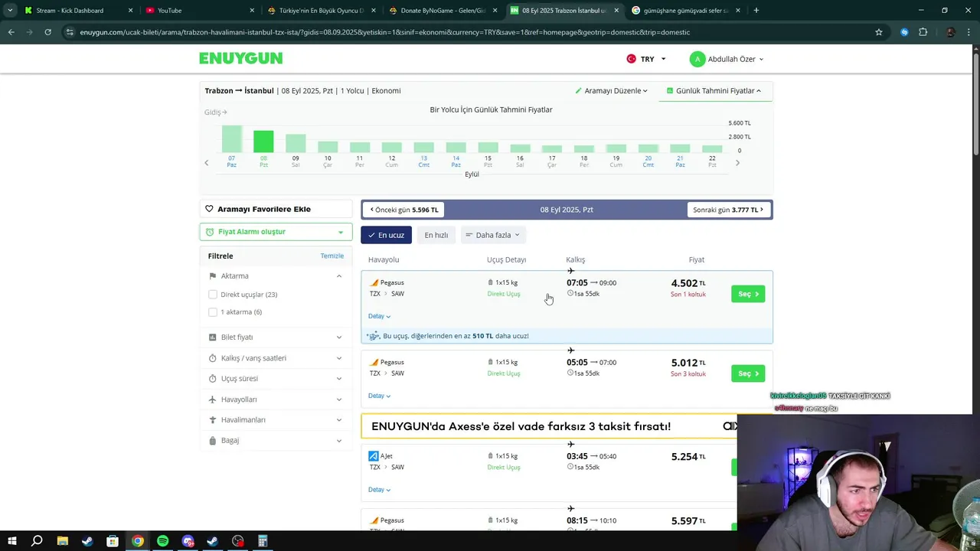The height and width of the screenshot is (551, 980).
Task: Expand Bagaj filter
Action: tap(276, 440)
